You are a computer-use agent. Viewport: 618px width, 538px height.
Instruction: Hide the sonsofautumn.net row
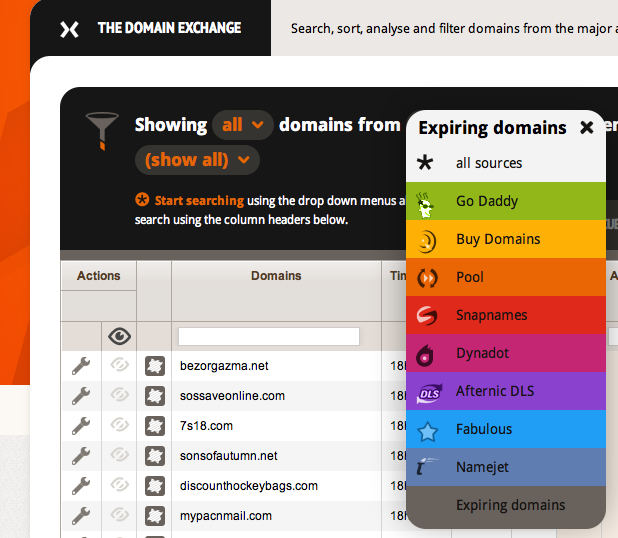tap(119, 455)
